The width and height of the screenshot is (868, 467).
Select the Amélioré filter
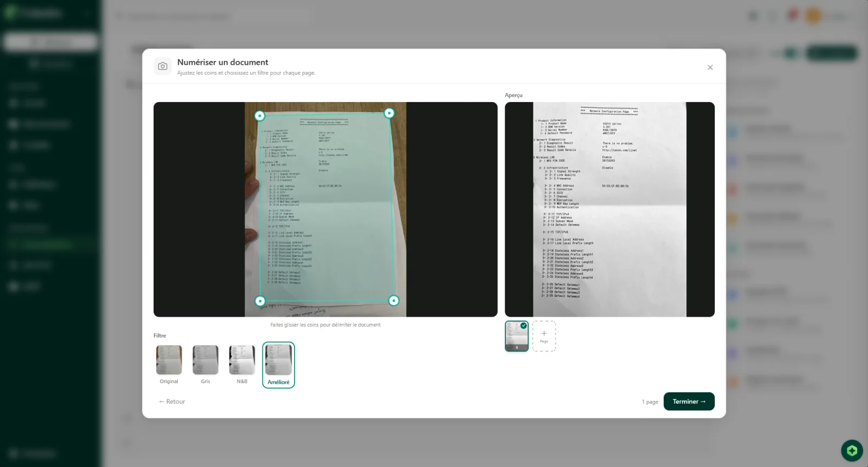(279, 365)
